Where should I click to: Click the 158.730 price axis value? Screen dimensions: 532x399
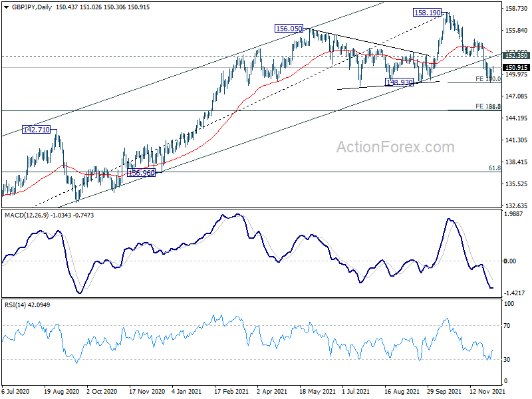click(x=517, y=9)
